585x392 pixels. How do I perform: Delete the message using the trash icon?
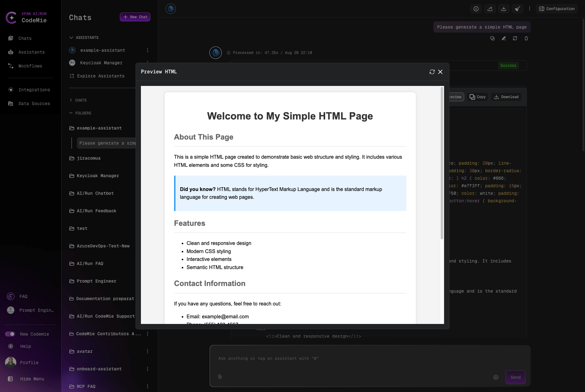(x=526, y=38)
